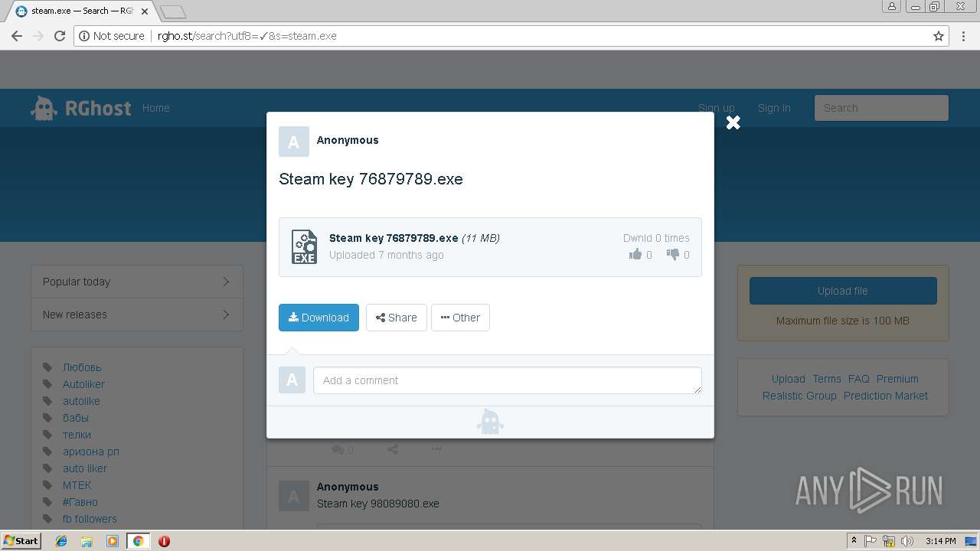Click tag icon next to Любовь
This screenshot has width=980, height=551.
tap(47, 367)
